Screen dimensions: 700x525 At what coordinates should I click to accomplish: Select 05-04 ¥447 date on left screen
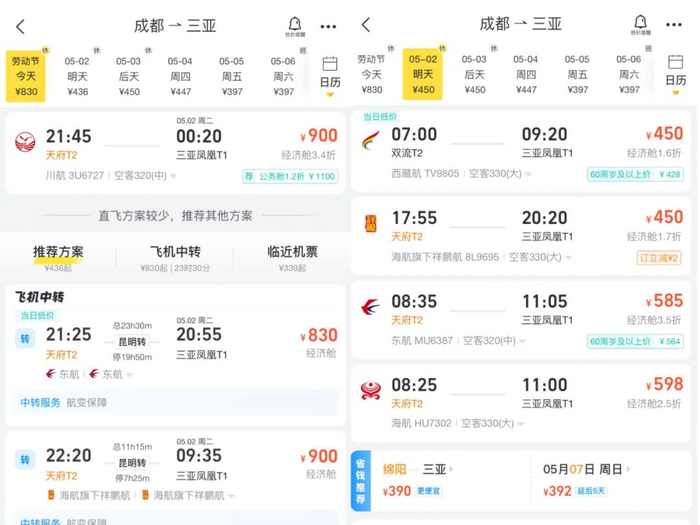click(180, 76)
